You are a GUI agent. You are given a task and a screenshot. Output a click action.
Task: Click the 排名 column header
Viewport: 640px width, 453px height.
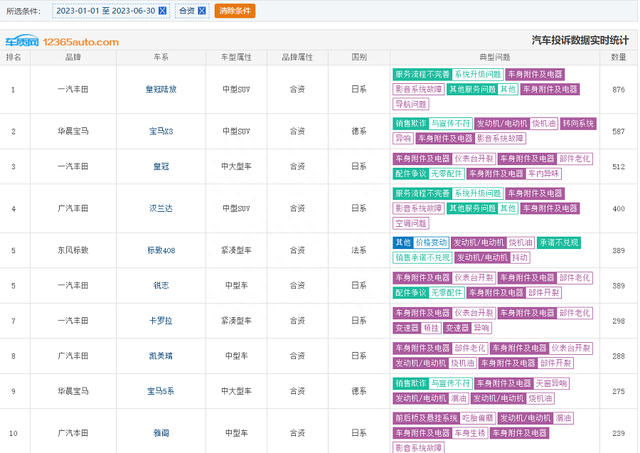click(14, 57)
